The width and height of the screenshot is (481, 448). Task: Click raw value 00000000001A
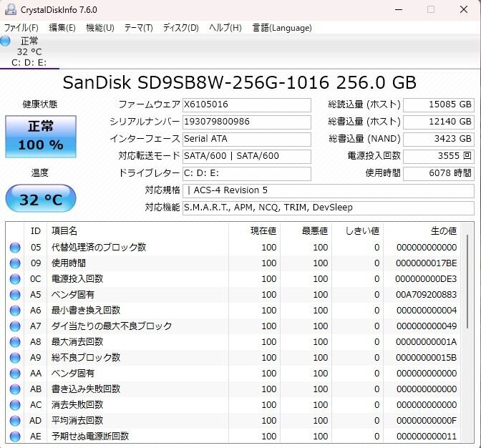(426, 342)
